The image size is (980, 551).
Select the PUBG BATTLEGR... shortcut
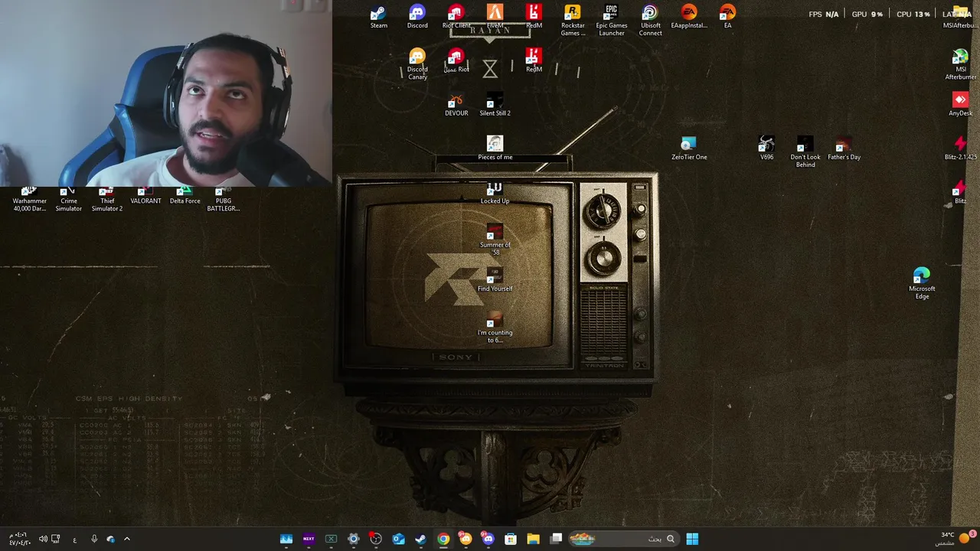point(223,200)
